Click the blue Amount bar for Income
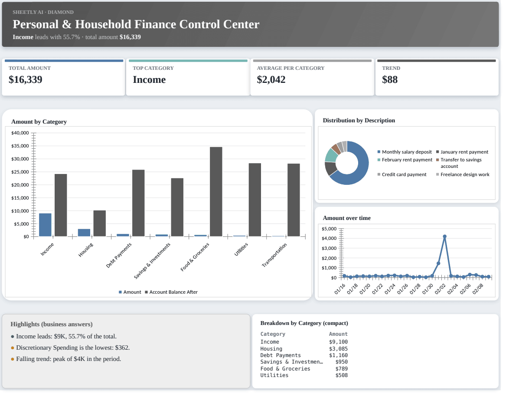Screen dimensions: 532x400 tap(45, 225)
